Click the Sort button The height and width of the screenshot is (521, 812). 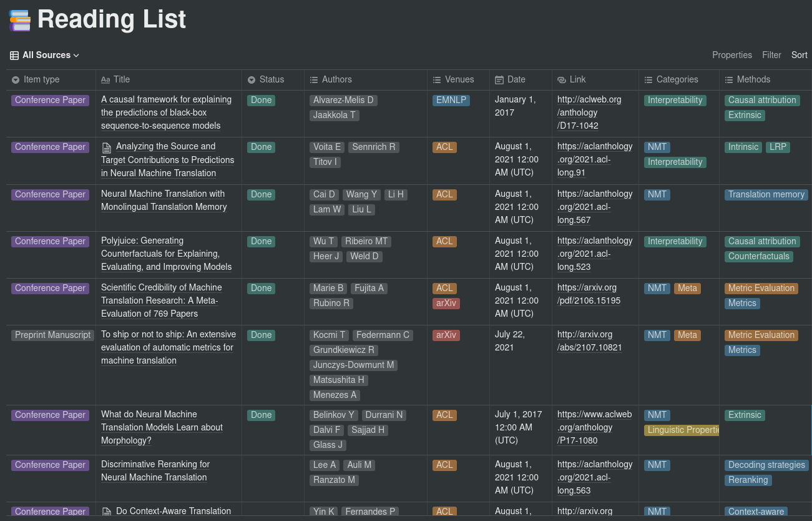tap(799, 55)
